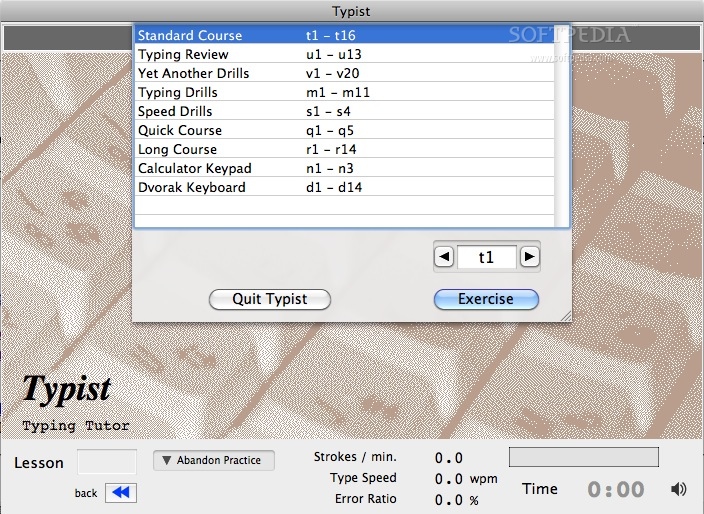This screenshot has width=704, height=514.
Task: Toggle sound with the speaker icon
Action: tap(678, 488)
